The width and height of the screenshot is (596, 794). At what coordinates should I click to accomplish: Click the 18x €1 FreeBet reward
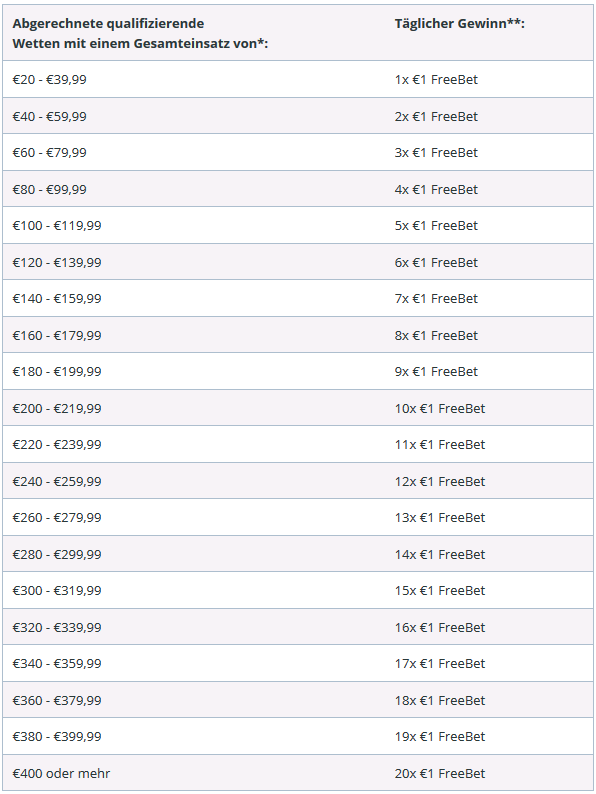[x=440, y=700]
